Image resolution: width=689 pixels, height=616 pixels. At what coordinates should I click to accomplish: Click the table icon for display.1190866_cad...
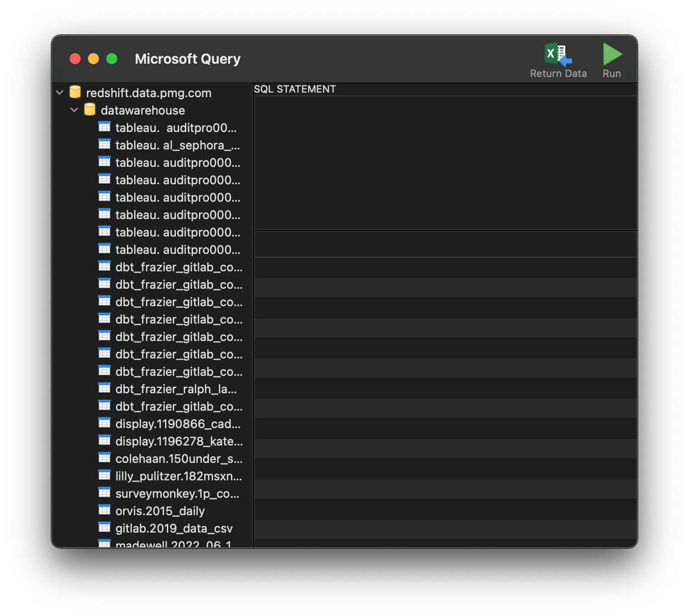[104, 423]
